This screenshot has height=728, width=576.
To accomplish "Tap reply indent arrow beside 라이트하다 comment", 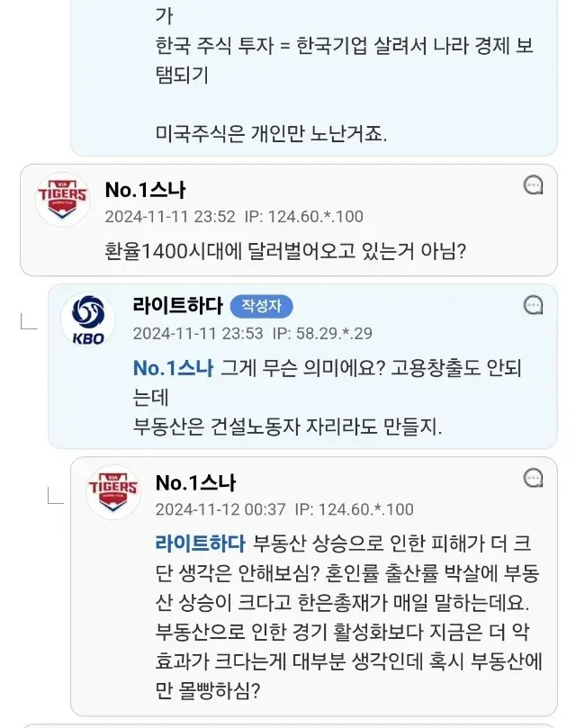I will (29, 322).
